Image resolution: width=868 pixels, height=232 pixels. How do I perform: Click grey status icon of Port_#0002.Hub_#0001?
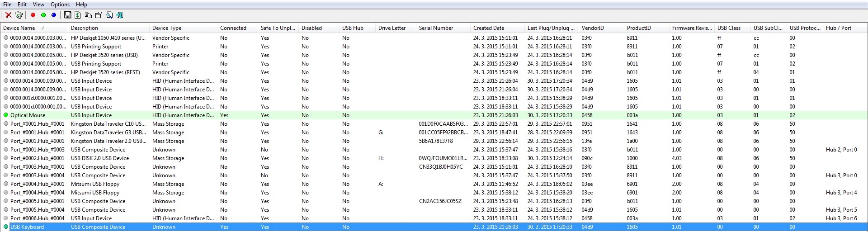click(6, 158)
